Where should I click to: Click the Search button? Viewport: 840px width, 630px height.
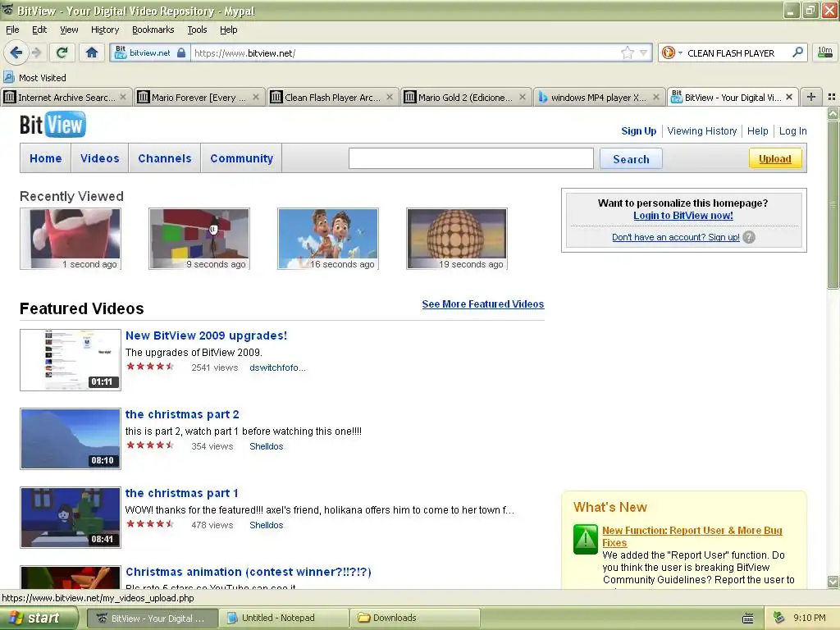(x=631, y=159)
